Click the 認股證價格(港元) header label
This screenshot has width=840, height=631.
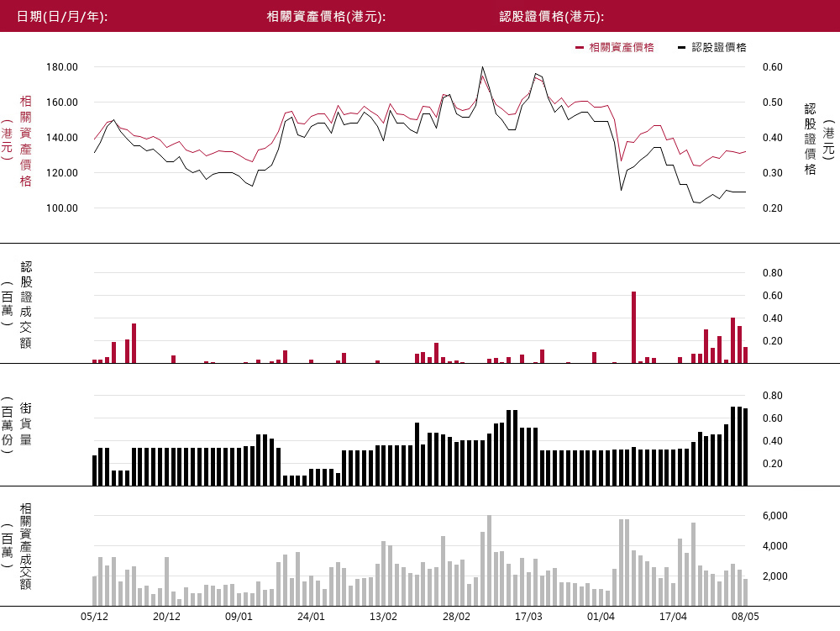tap(552, 16)
